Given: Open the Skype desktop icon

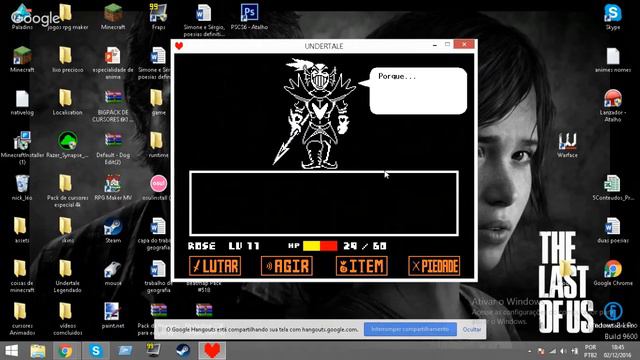Looking at the screenshot, I should 613,16.
